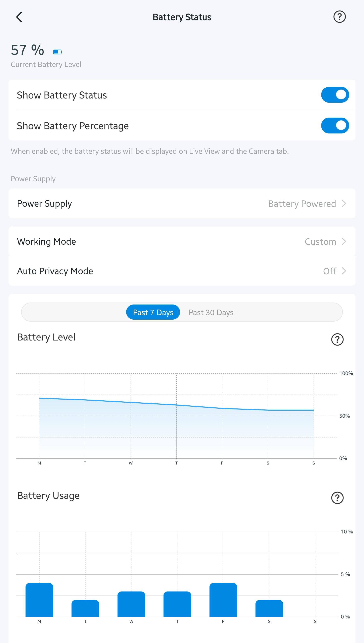Disable the Show Battery Status toggle
The height and width of the screenshot is (643, 364).
click(x=335, y=95)
